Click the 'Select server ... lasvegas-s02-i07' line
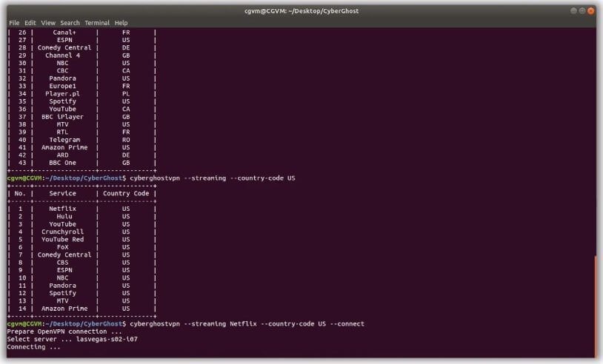The image size is (603, 364). pos(72,340)
